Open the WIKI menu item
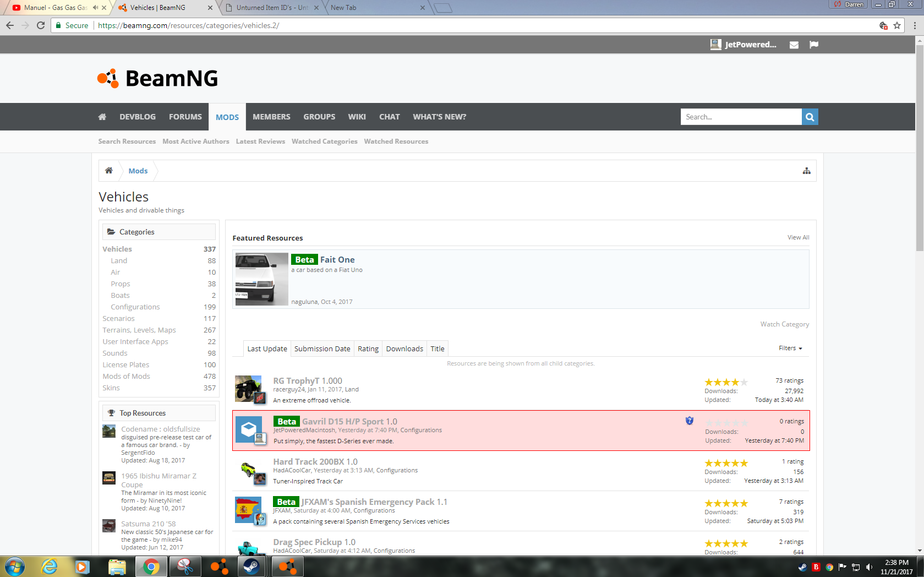Image resolution: width=924 pixels, height=577 pixels. click(x=357, y=117)
